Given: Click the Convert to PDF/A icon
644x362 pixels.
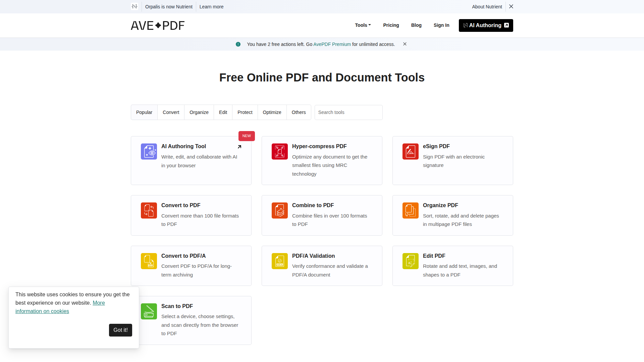Looking at the screenshot, I should tap(149, 261).
